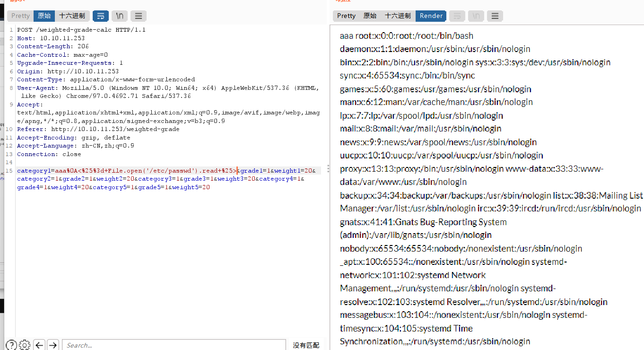Toggle show non-printable chars (\n) in request pane
The image size is (644, 350).
[x=120, y=16]
